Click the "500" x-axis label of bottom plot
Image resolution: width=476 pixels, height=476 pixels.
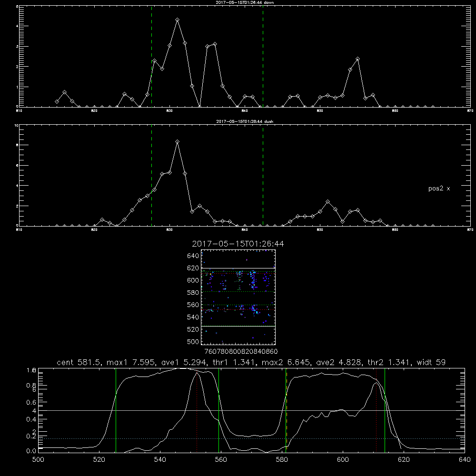click(38, 460)
